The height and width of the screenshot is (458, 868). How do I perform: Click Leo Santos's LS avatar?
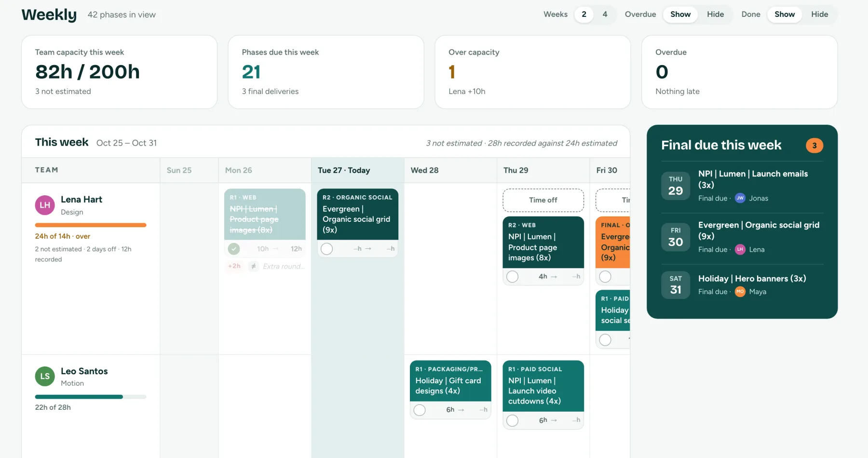click(45, 377)
